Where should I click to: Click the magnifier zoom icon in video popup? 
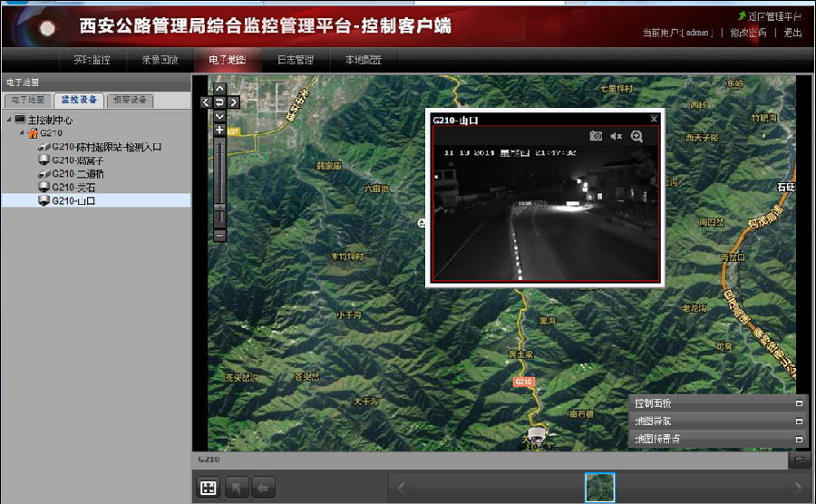[x=636, y=136]
